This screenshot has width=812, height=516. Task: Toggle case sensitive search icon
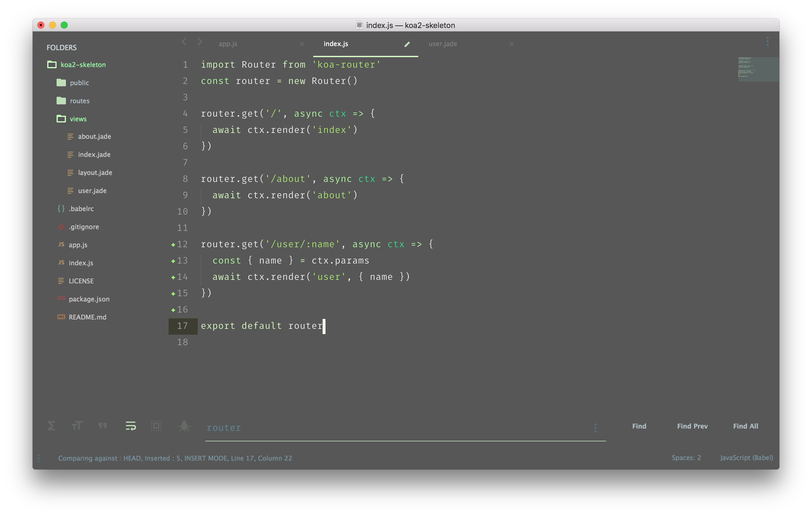(77, 426)
